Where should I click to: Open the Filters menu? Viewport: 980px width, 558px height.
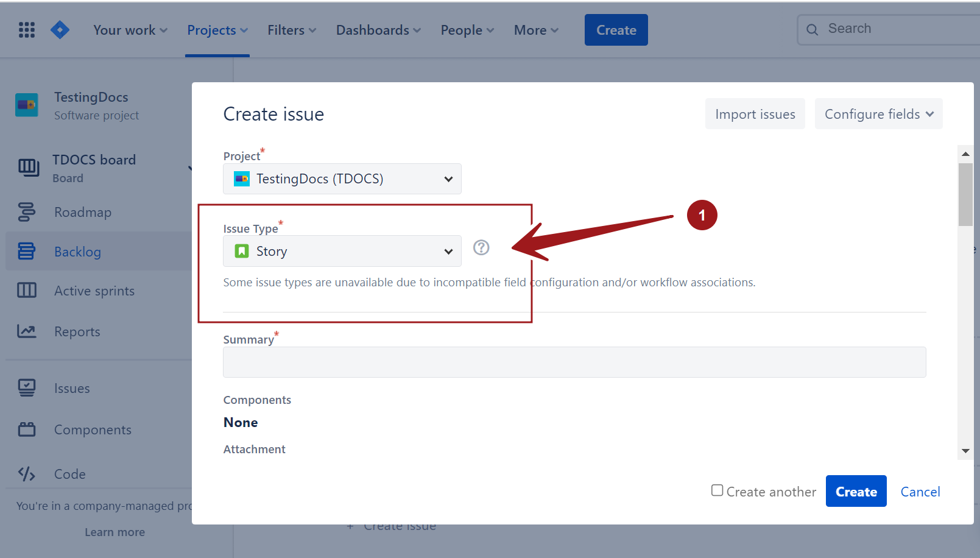coord(292,30)
